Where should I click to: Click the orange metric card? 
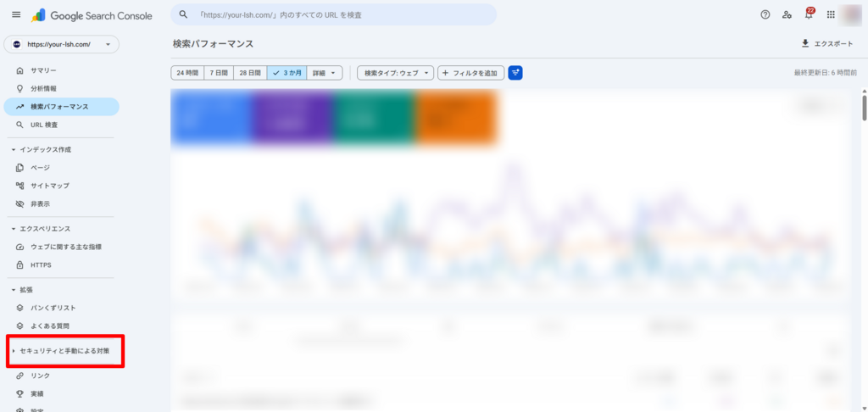click(x=455, y=116)
